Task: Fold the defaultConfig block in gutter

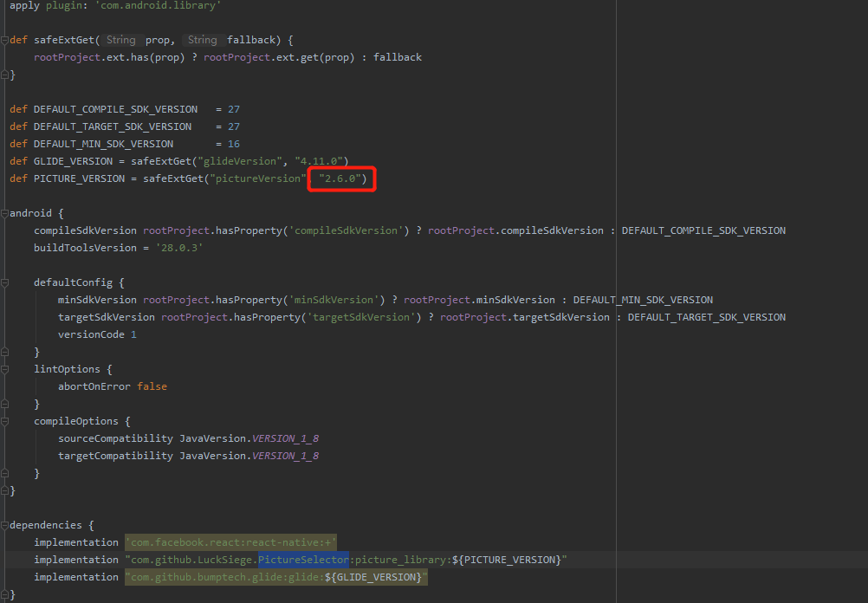Action: click(4, 282)
